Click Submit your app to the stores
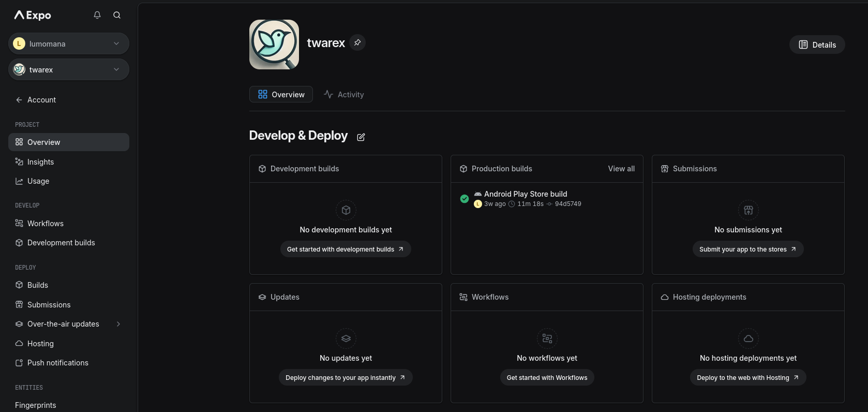The image size is (868, 412). pos(747,249)
